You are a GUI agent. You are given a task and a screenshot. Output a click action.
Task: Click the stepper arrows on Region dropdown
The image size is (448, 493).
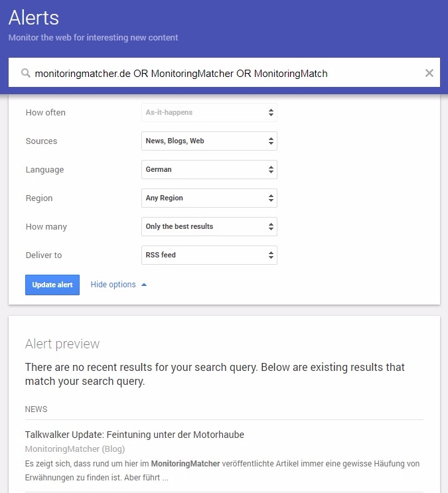click(x=271, y=198)
